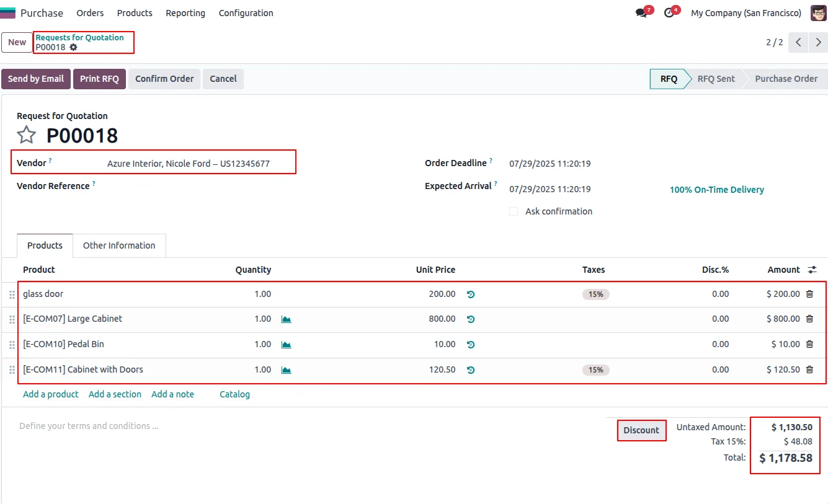The width and height of the screenshot is (828, 504).
Task: Set status to Purchase Order
Action: pos(786,79)
